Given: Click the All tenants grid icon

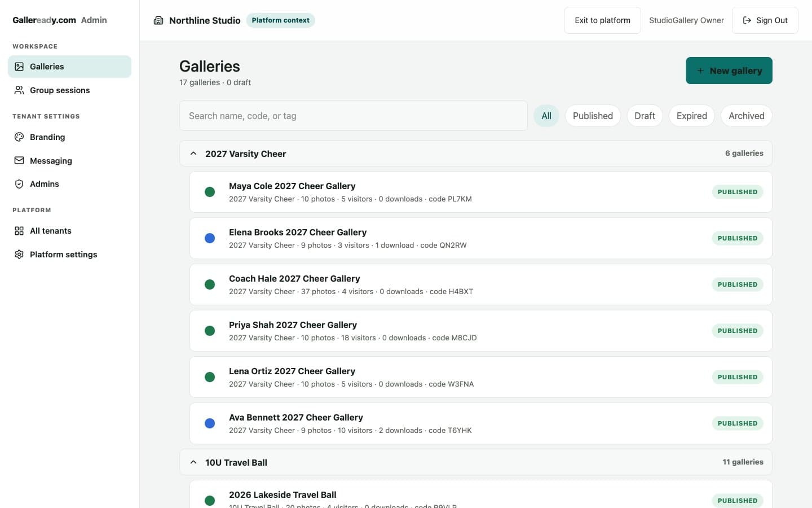Looking at the screenshot, I should click(19, 231).
